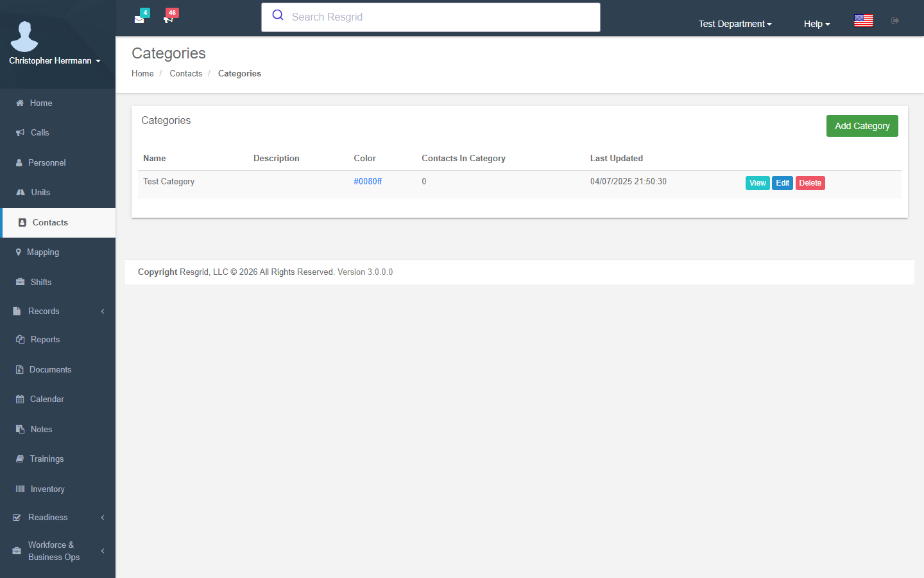Click the #0080ff color value

368,181
